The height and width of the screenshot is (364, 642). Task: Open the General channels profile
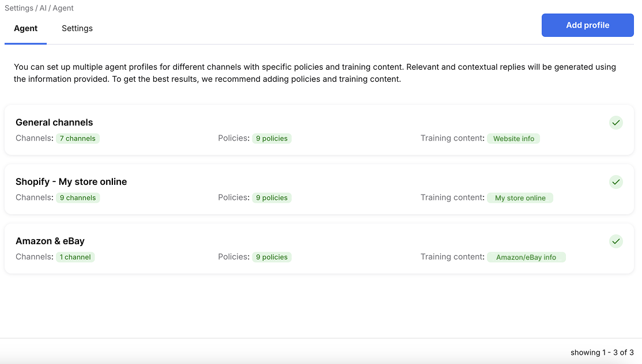click(x=54, y=122)
